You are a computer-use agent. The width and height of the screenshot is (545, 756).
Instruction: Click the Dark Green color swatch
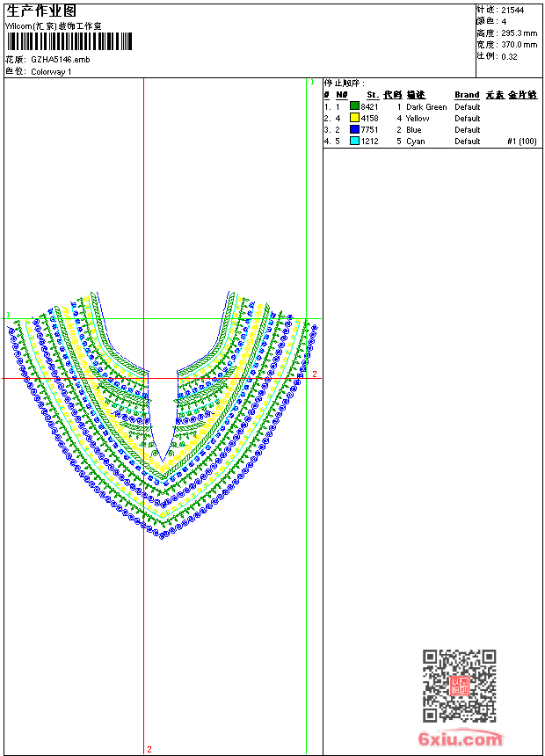355,106
